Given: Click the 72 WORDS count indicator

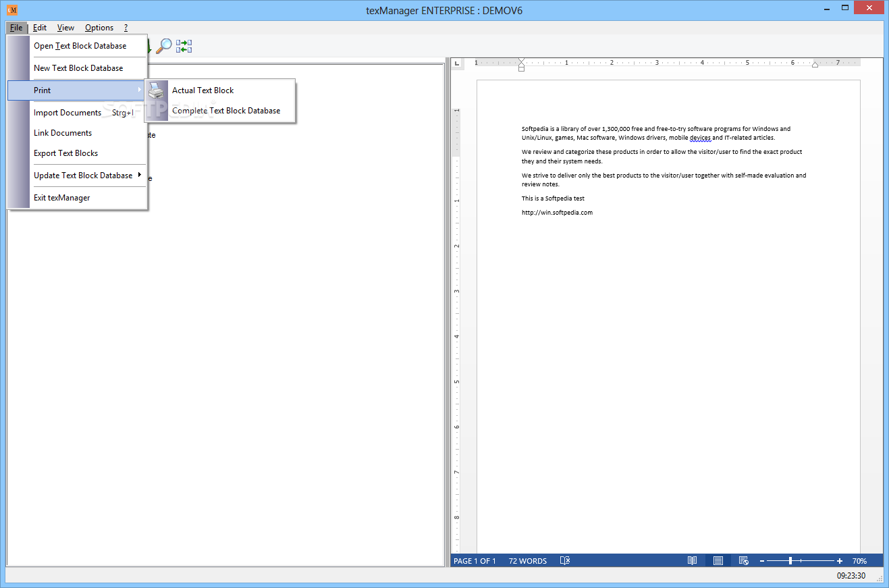Looking at the screenshot, I should point(528,561).
